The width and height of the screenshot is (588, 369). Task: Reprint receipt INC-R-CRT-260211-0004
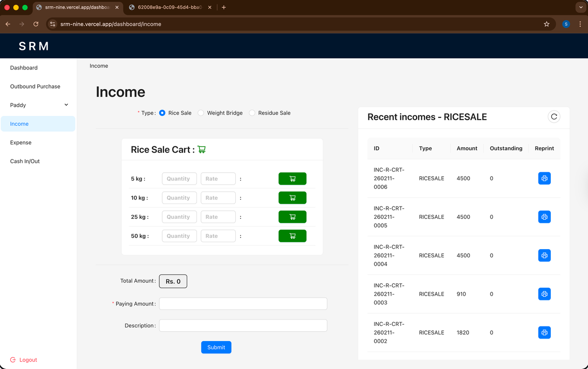point(544,255)
